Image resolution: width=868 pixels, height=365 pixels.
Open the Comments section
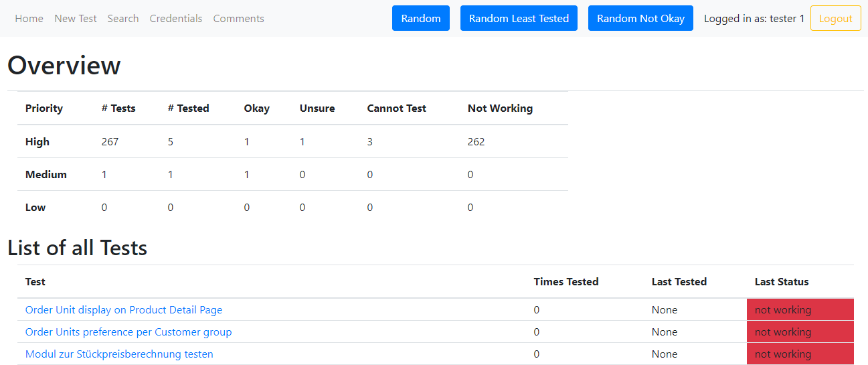(238, 19)
